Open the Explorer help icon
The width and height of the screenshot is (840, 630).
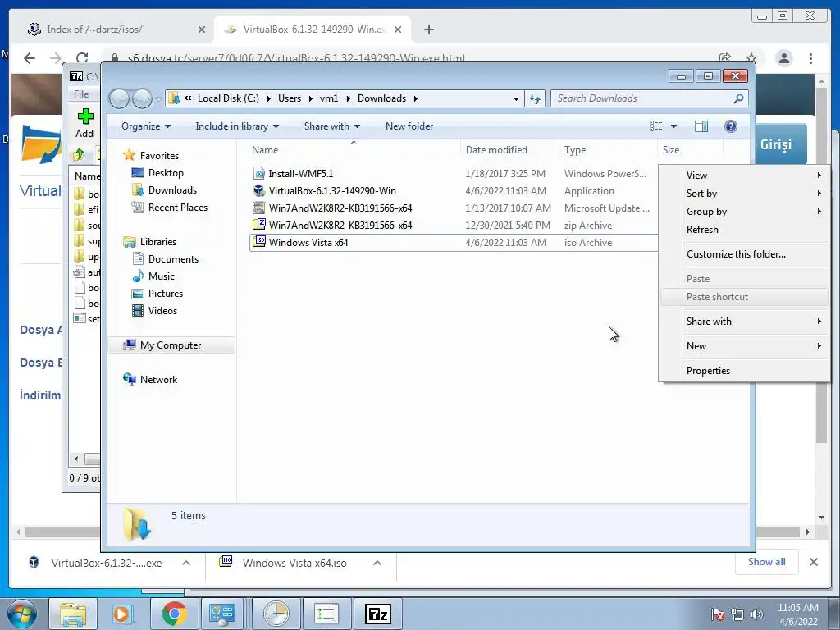click(x=730, y=126)
